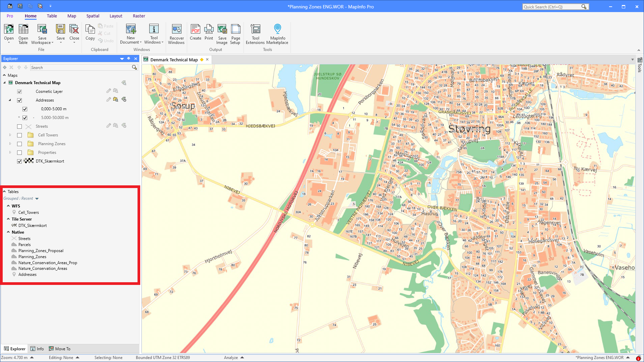Click the style edit pencil for Addresses layer
644x362 pixels.
point(108,99)
